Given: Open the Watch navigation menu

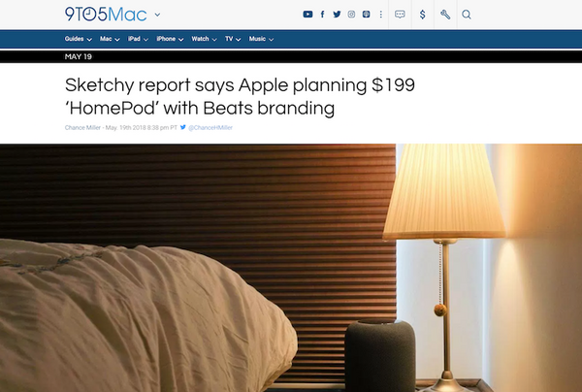Looking at the screenshot, I should pos(204,39).
